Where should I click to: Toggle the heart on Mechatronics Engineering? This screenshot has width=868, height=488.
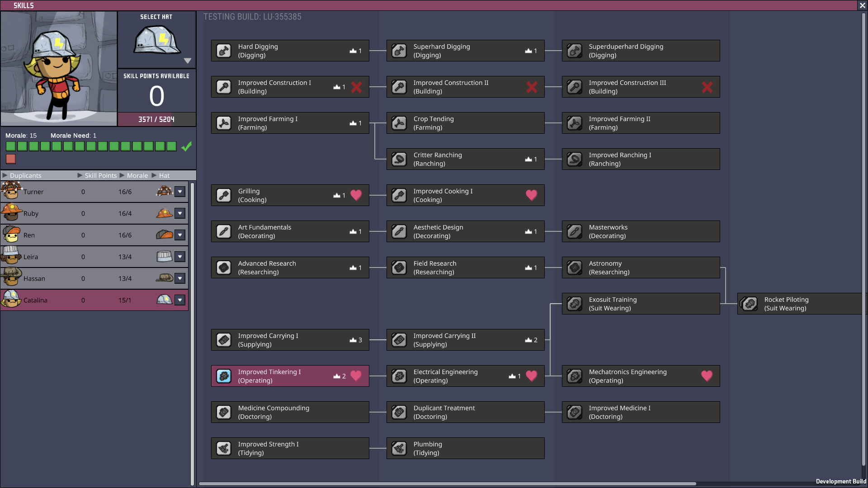click(707, 376)
